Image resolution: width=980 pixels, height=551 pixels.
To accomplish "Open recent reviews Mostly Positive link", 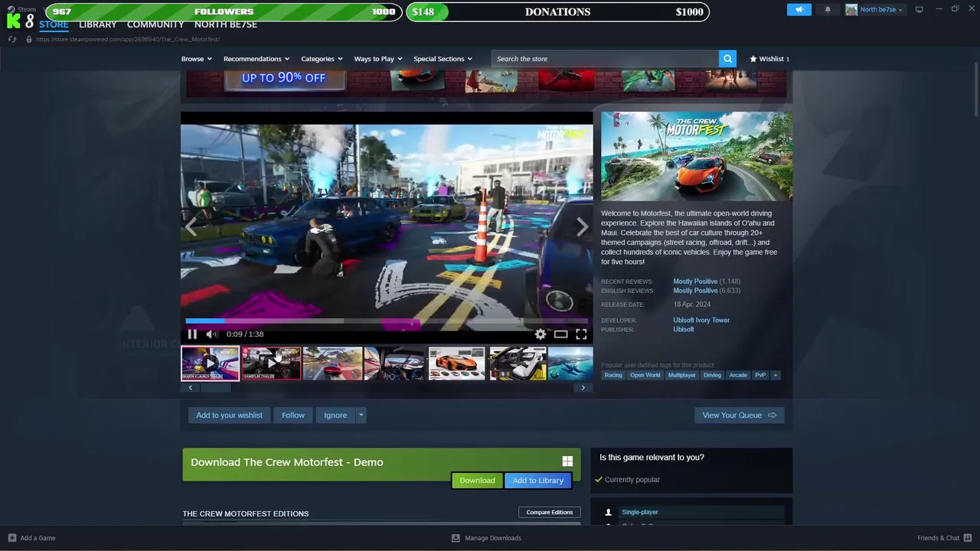I will (695, 282).
